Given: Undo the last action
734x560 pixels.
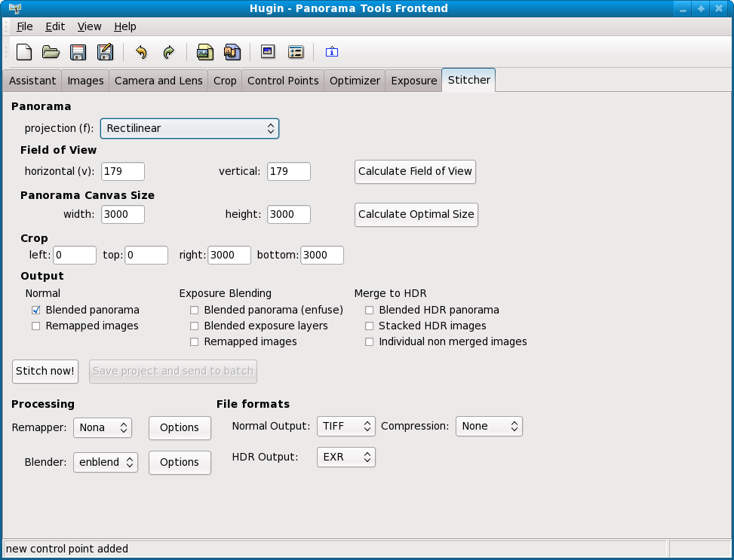Looking at the screenshot, I should click(x=141, y=52).
